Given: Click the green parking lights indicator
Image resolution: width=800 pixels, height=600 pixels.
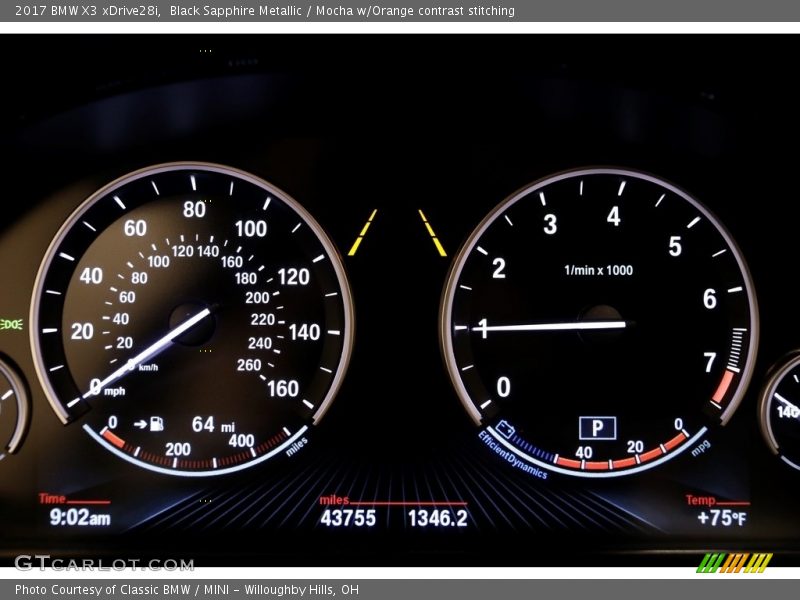Looking at the screenshot, I should click(x=11, y=324).
